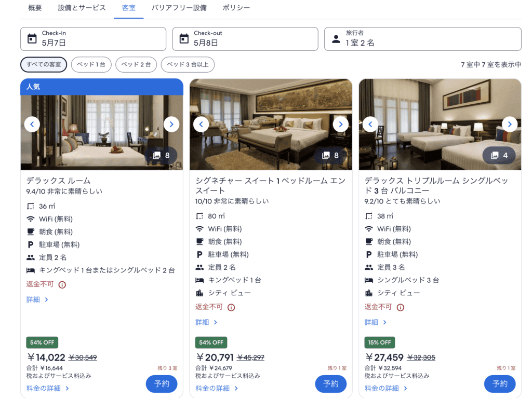Screen dimensions: 532x398
Task: Open the ポリシー tab
Action: click(x=237, y=8)
